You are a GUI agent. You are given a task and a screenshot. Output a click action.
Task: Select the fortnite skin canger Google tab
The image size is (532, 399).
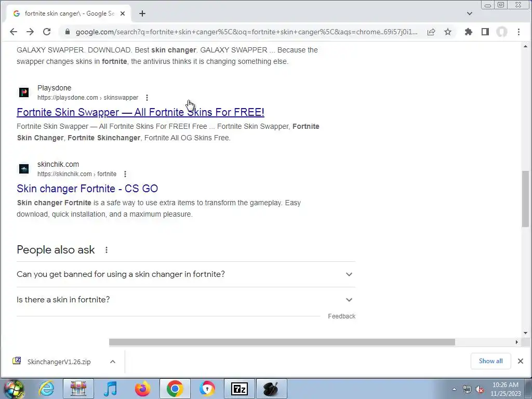[69, 14]
